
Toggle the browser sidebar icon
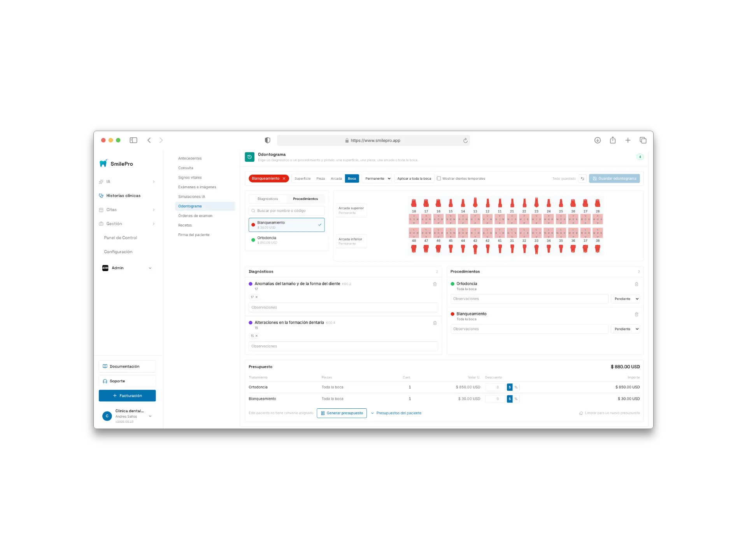[x=133, y=140]
